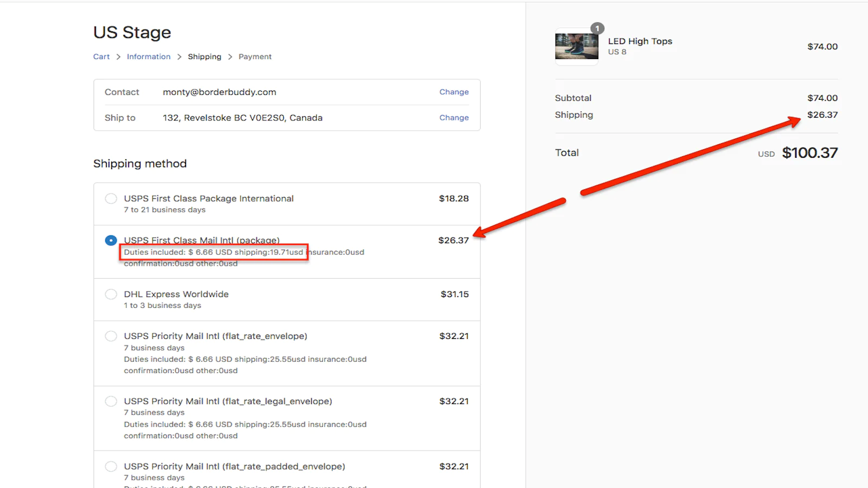Open the Information breadcrumb step
This screenshot has width=868, height=488.
coord(148,57)
